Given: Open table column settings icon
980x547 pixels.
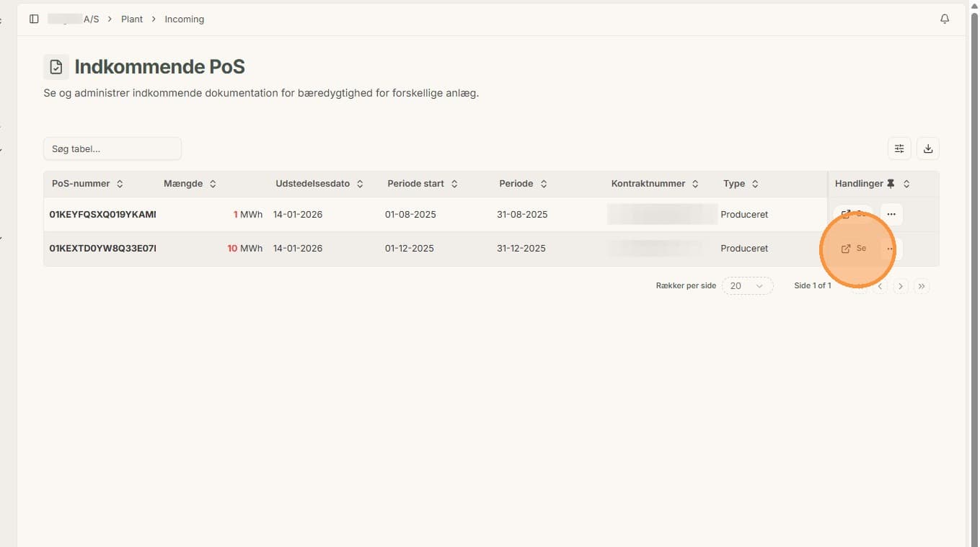Looking at the screenshot, I should point(899,148).
